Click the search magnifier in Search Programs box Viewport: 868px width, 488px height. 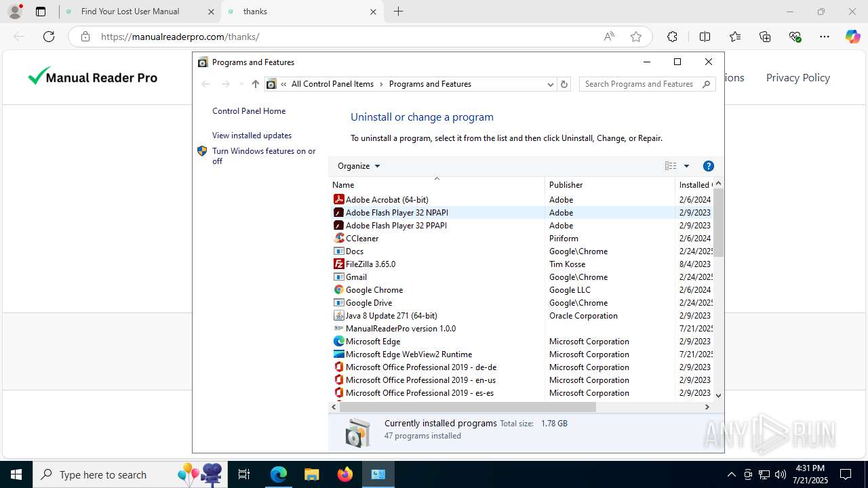[x=706, y=84]
